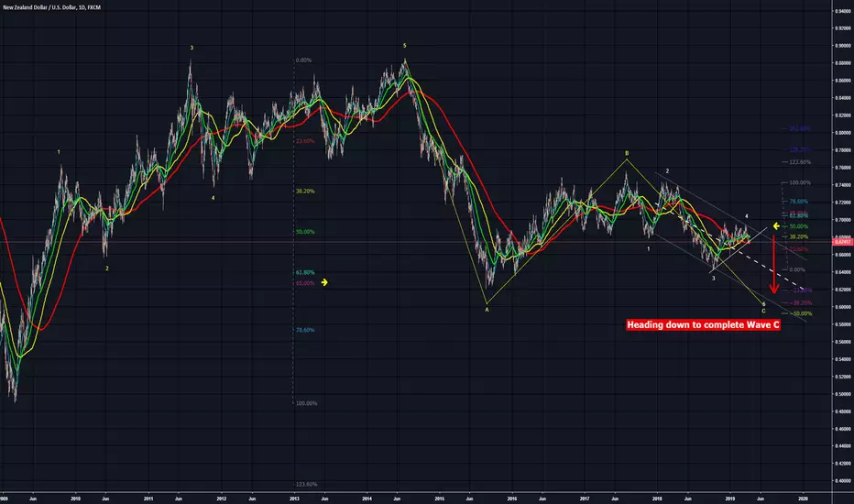Click the 2018 label on the time axis
854x504 pixels.
tap(657, 499)
